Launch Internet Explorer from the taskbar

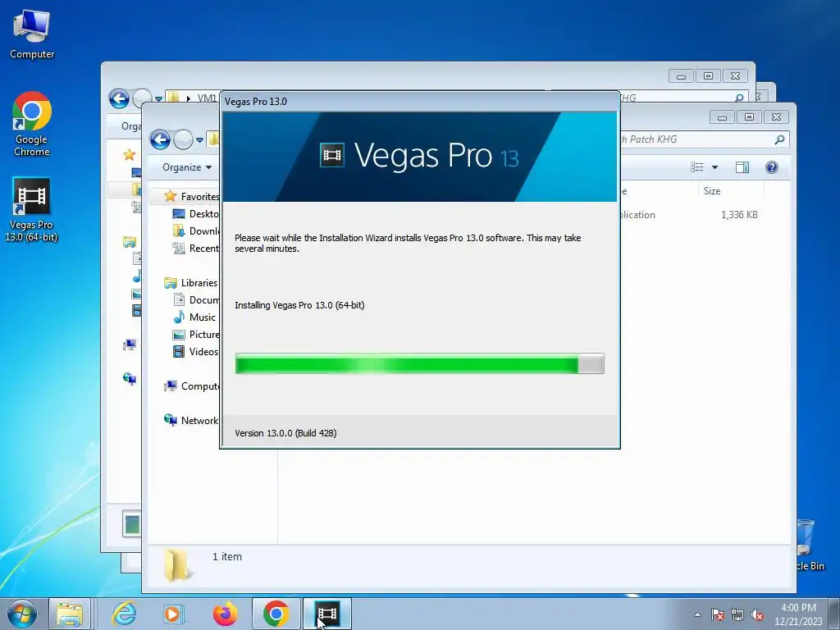[x=125, y=614]
